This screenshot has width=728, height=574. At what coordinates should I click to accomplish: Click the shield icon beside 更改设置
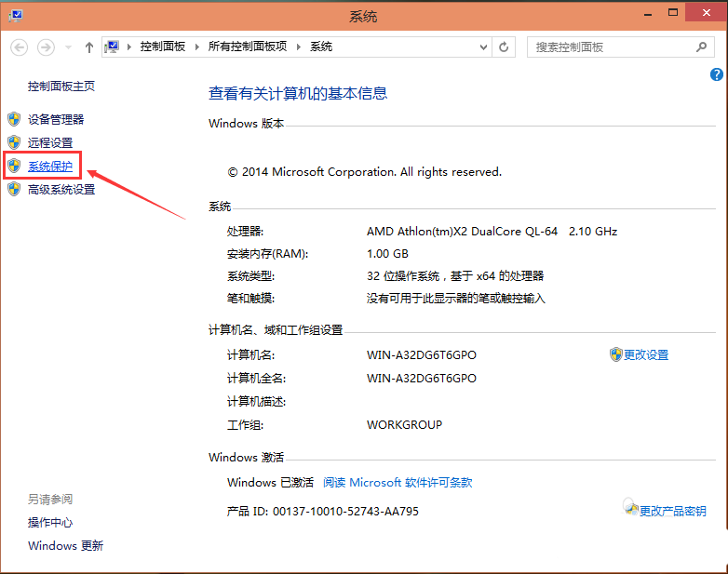(615, 354)
